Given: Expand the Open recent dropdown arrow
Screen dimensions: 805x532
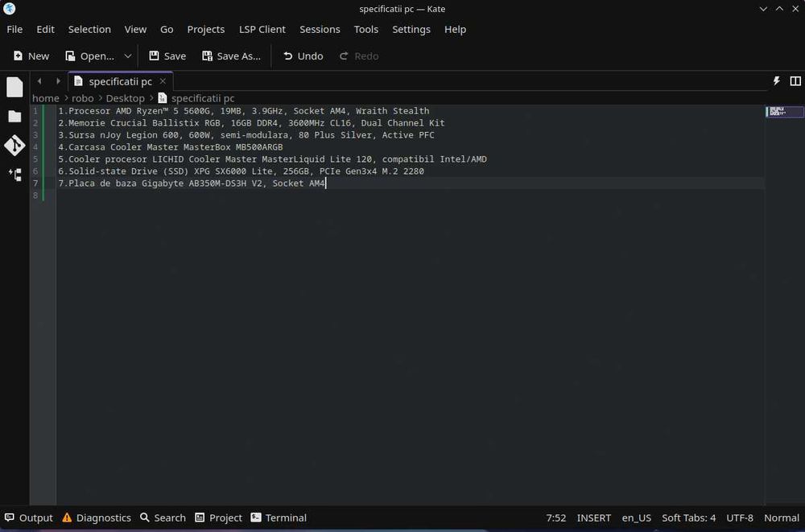Looking at the screenshot, I should pyautogui.click(x=128, y=56).
